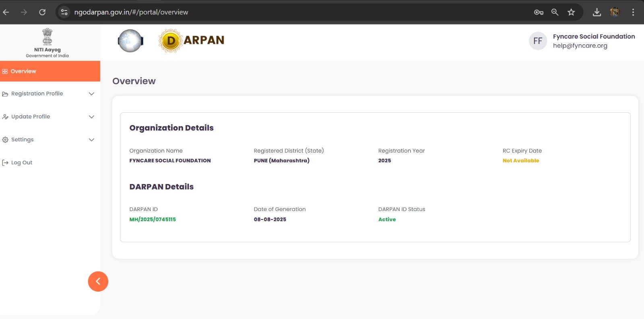The image size is (644, 319).
Task: Click the Registered District (State) label
Action: (289, 151)
